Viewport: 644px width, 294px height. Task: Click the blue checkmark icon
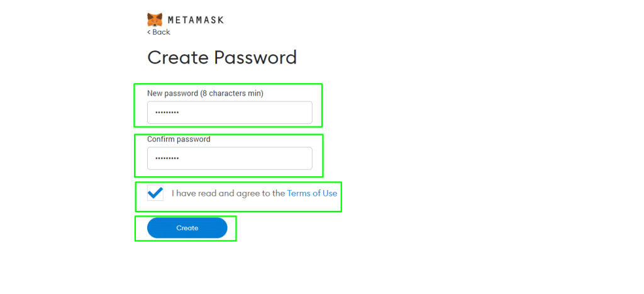(155, 193)
